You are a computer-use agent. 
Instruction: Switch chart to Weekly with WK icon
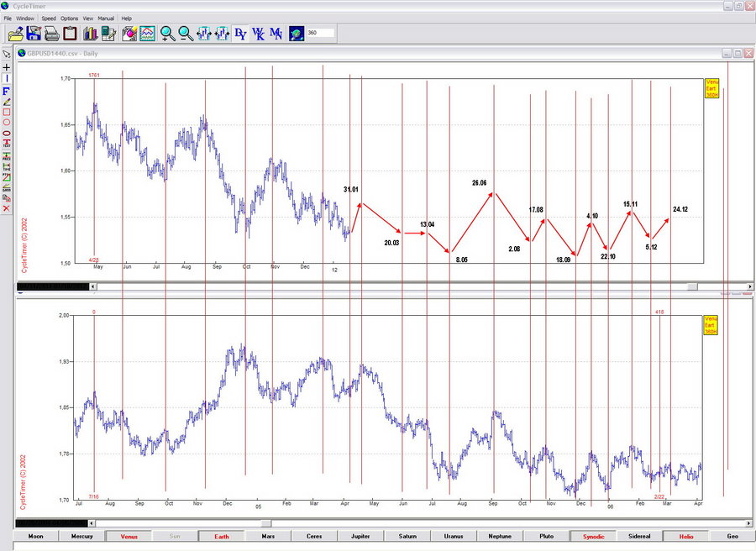click(x=258, y=34)
